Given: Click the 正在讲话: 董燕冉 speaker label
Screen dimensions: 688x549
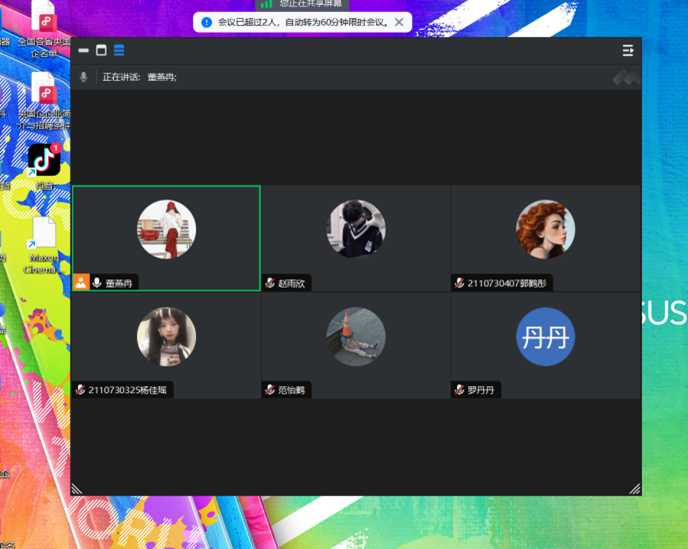Looking at the screenshot, I should pyautogui.click(x=140, y=77).
